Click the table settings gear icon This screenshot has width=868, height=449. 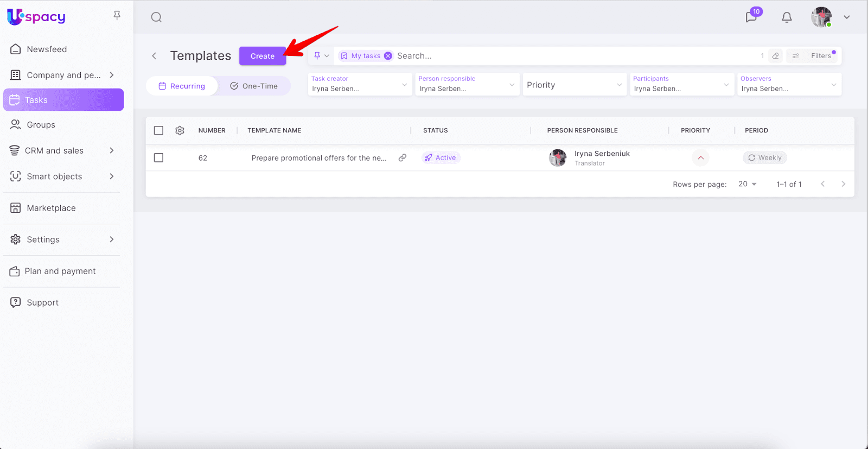(x=180, y=130)
